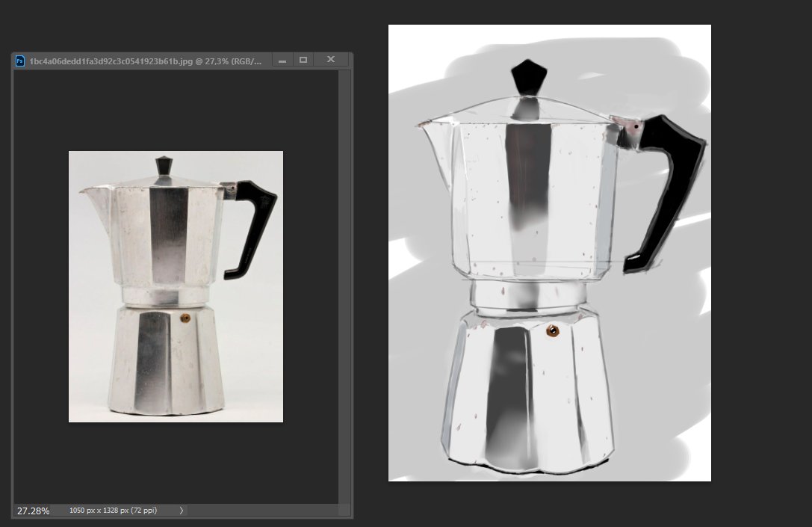Expand the status bar info arrow
The image size is (812, 527).
pos(182,511)
